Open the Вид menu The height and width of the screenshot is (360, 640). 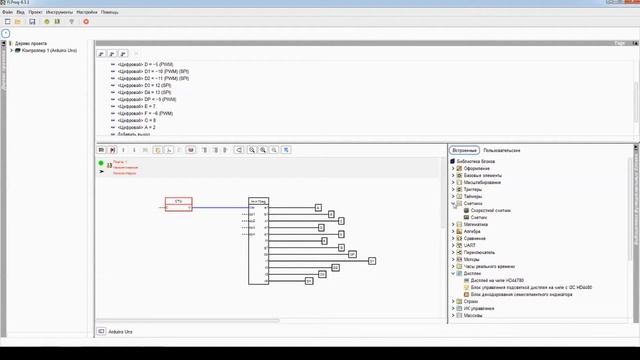20,12
